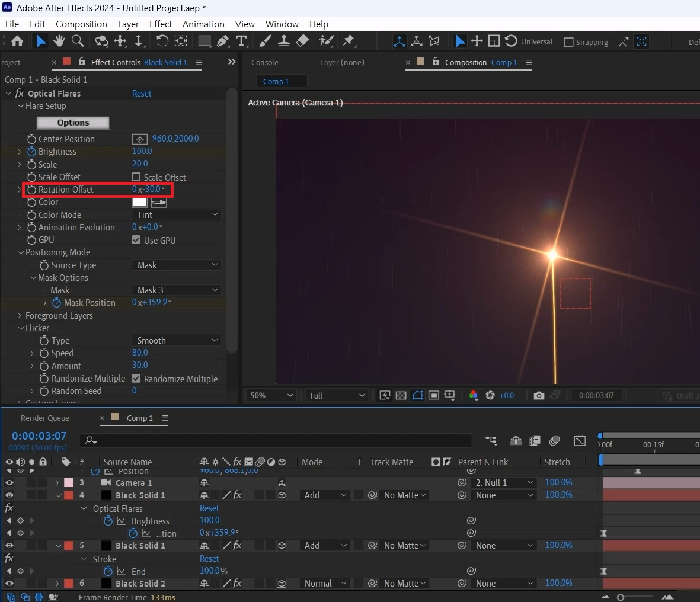Toggle transparency grid in viewer
The width and height of the screenshot is (700, 602).
[401, 395]
